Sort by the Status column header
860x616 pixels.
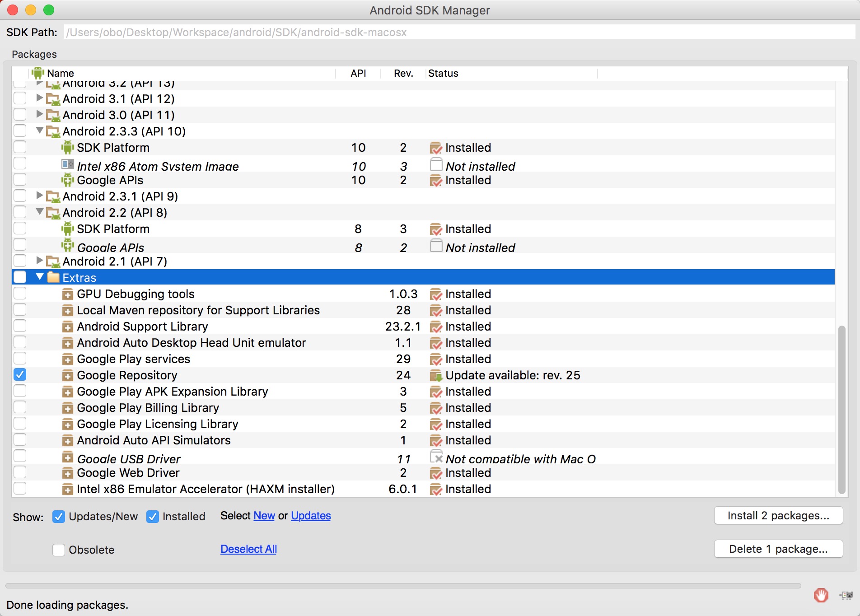tap(512, 73)
